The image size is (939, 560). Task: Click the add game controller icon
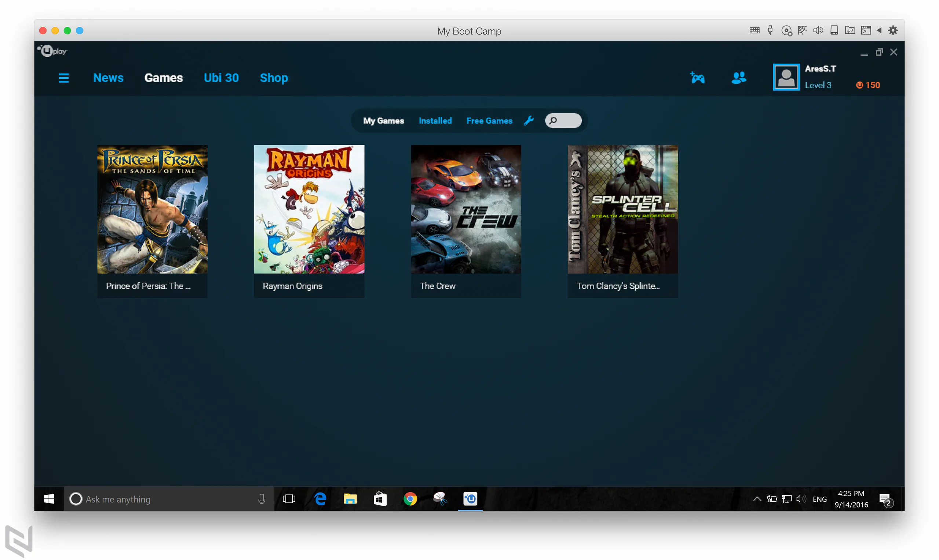pos(697,78)
